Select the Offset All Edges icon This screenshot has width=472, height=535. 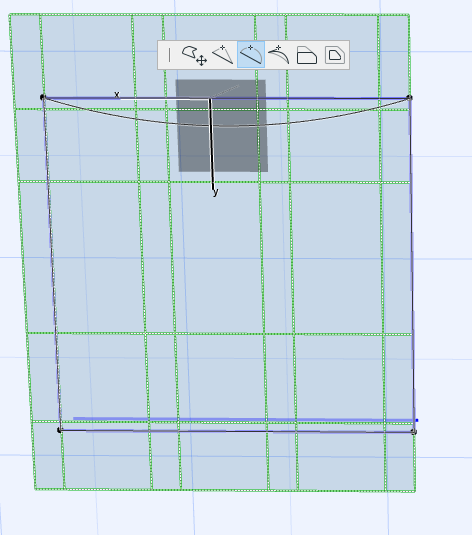(334, 55)
